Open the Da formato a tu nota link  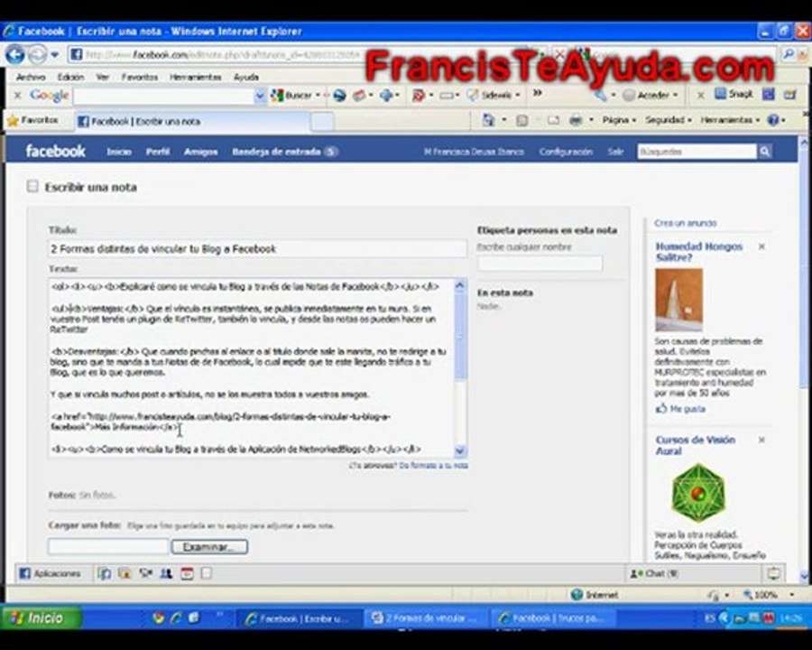coord(433,466)
